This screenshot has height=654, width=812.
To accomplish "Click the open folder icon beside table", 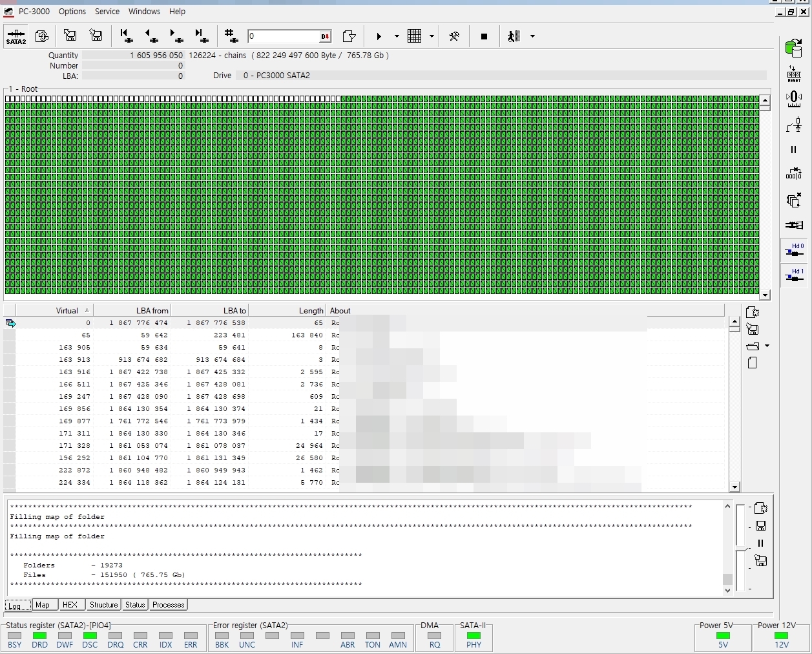I will pyautogui.click(x=753, y=346).
